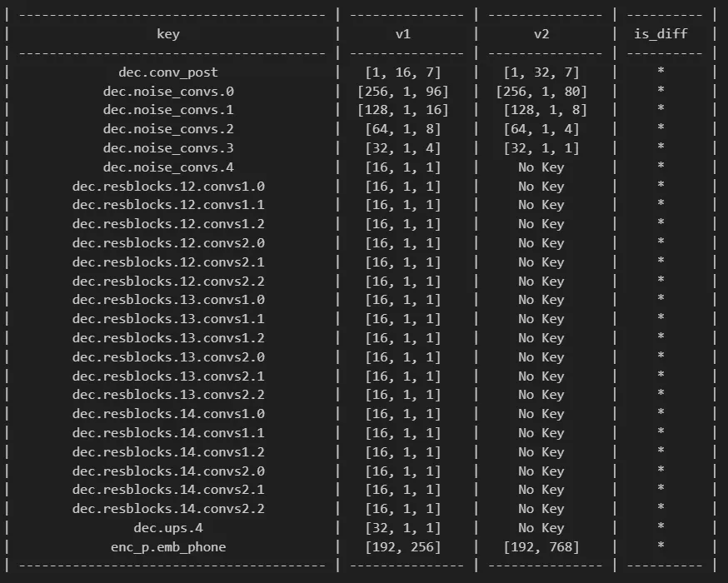Click v1 value [32, 1, 1] for dec.ups.4
The width and height of the screenshot is (728, 583).
(x=403, y=528)
